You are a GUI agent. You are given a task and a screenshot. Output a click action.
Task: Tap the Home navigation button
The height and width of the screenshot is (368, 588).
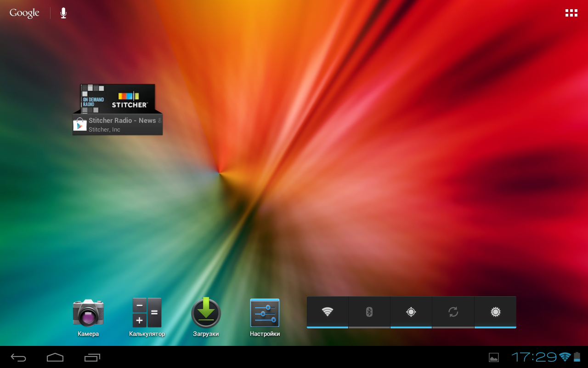coord(55,357)
